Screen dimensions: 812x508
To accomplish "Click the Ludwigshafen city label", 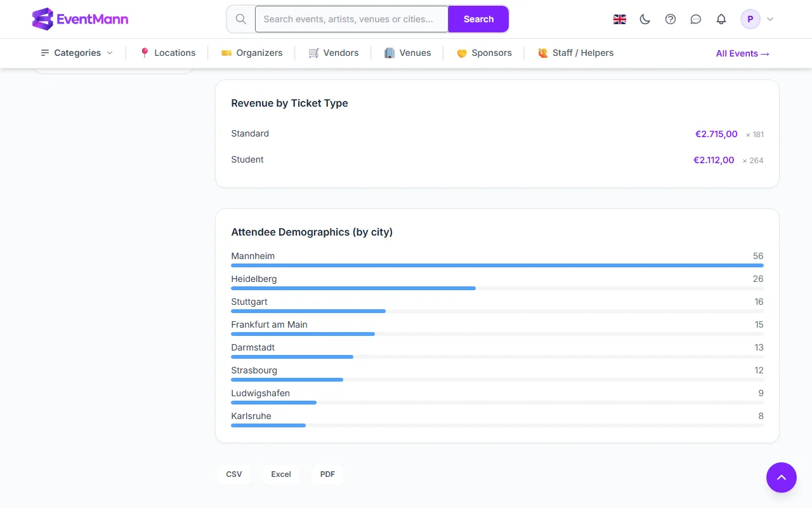I will tap(260, 393).
